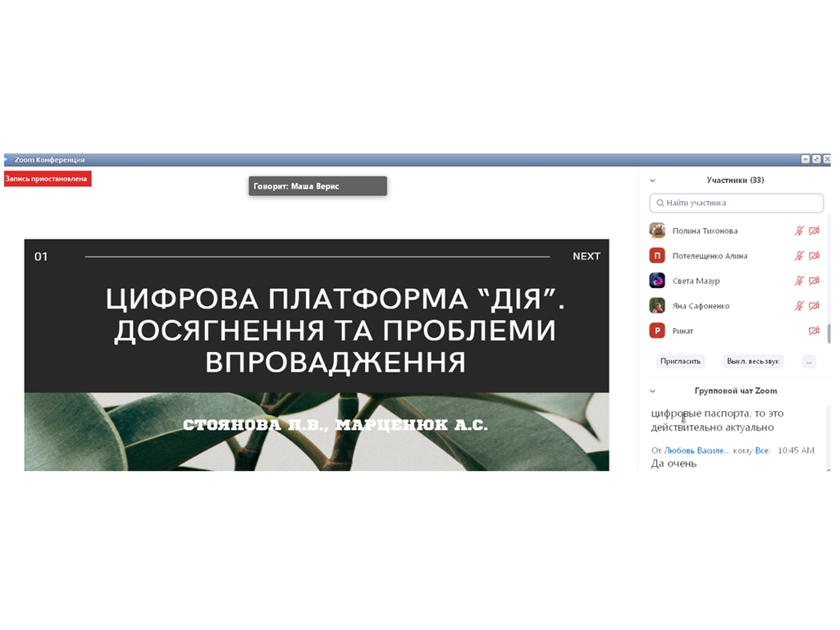Click chat message 'цифровые паспорта, то это'
Screen dimensions: 840x630
pos(717,413)
